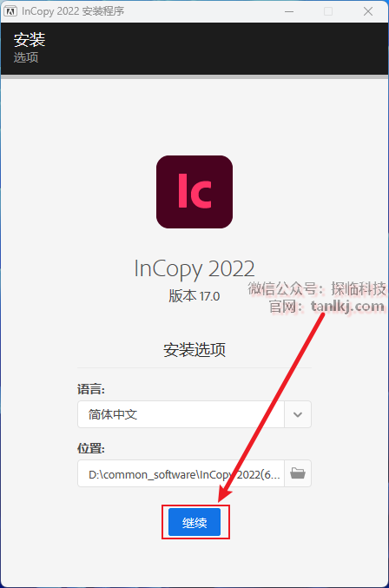Minimize the installer window

coord(289,11)
